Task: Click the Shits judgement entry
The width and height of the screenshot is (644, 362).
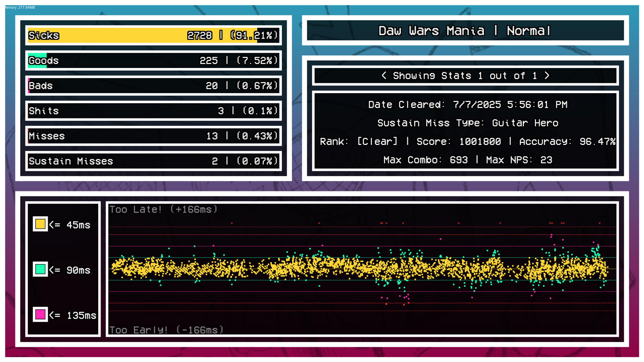Action: (151, 111)
